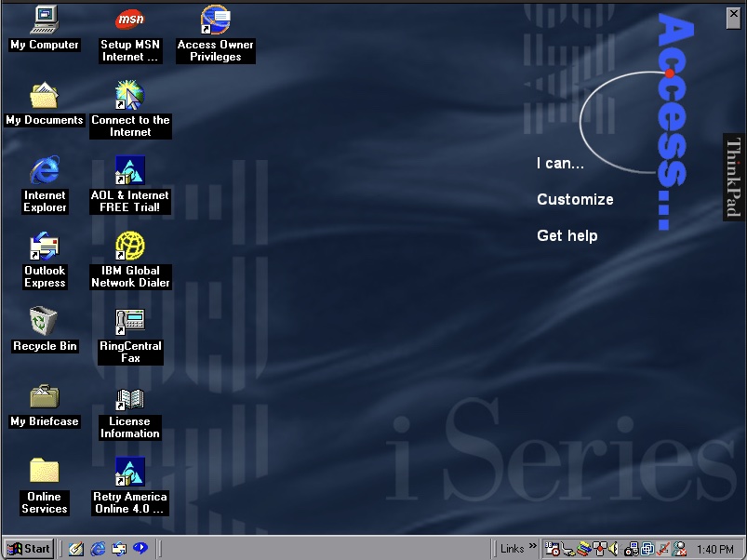The width and height of the screenshot is (747, 560).
Task: Open the Setup MSN Internet icon
Action: 129,20
